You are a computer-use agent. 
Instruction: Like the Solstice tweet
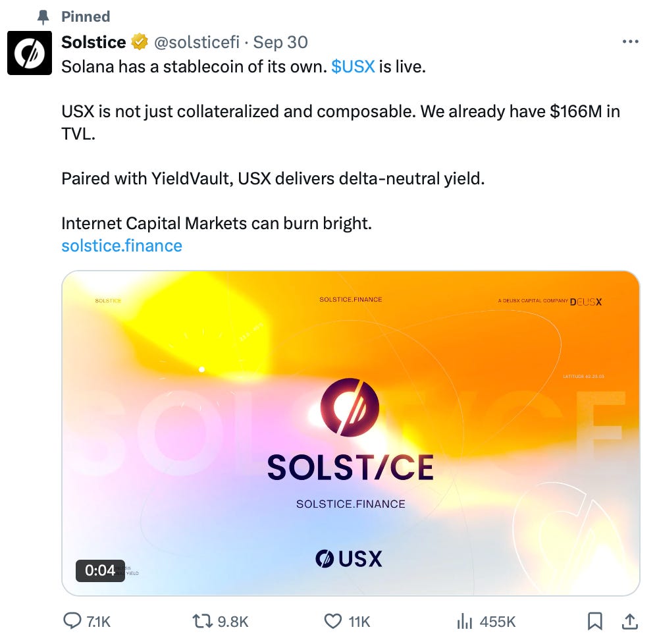click(x=334, y=621)
